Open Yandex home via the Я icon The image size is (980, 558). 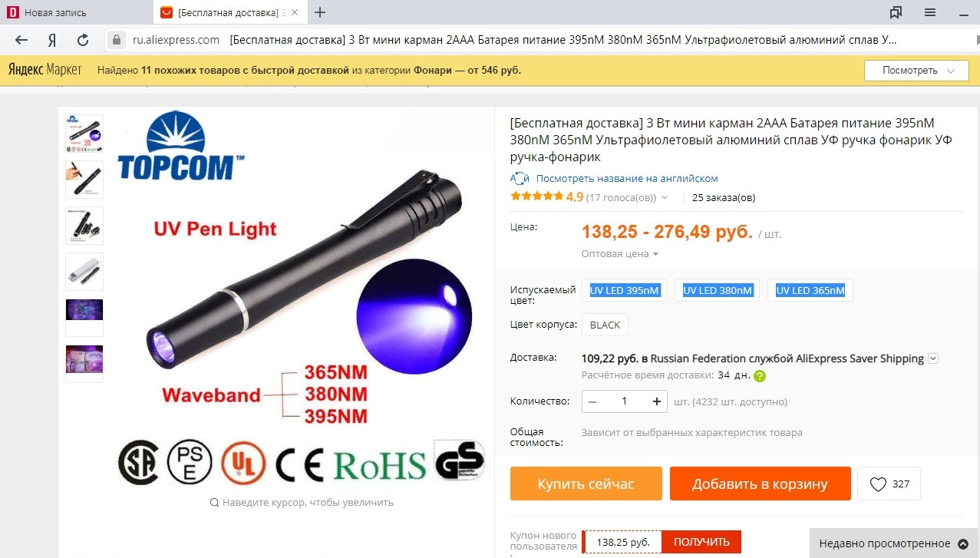coord(52,40)
